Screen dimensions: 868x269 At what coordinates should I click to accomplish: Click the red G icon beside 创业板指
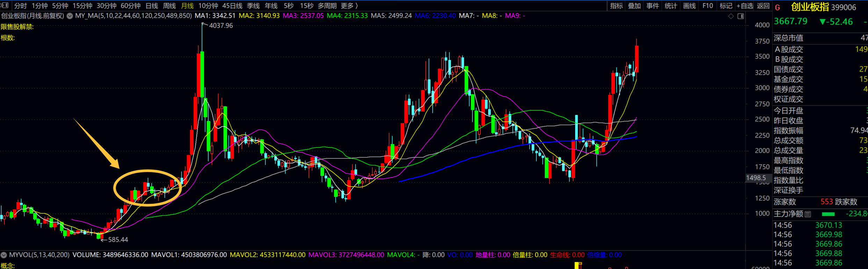click(777, 7)
